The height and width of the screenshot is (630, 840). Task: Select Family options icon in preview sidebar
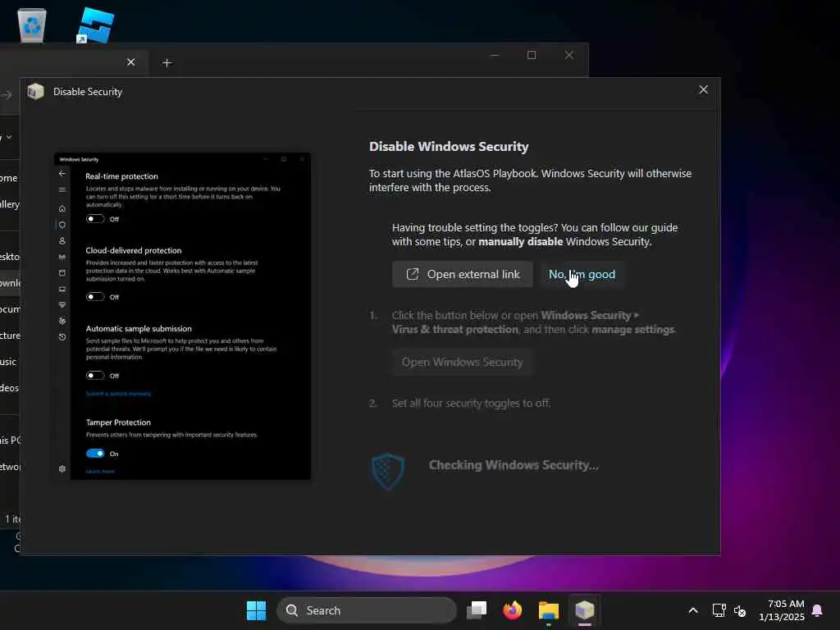point(62,321)
